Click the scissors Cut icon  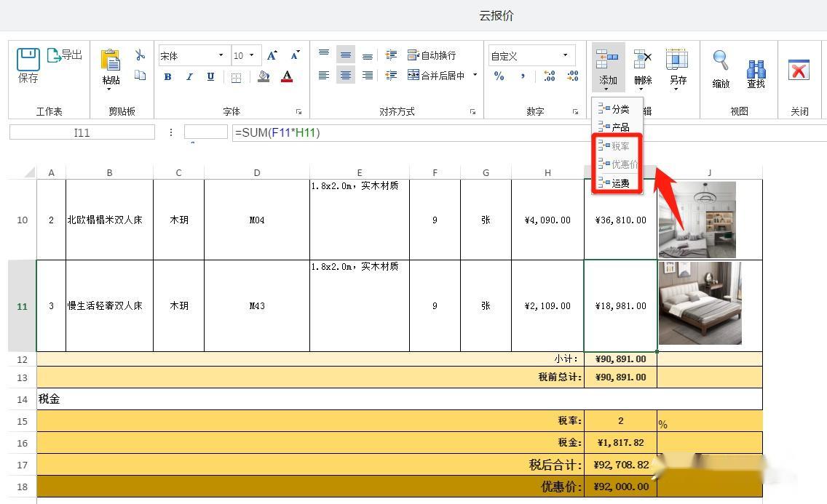point(140,53)
